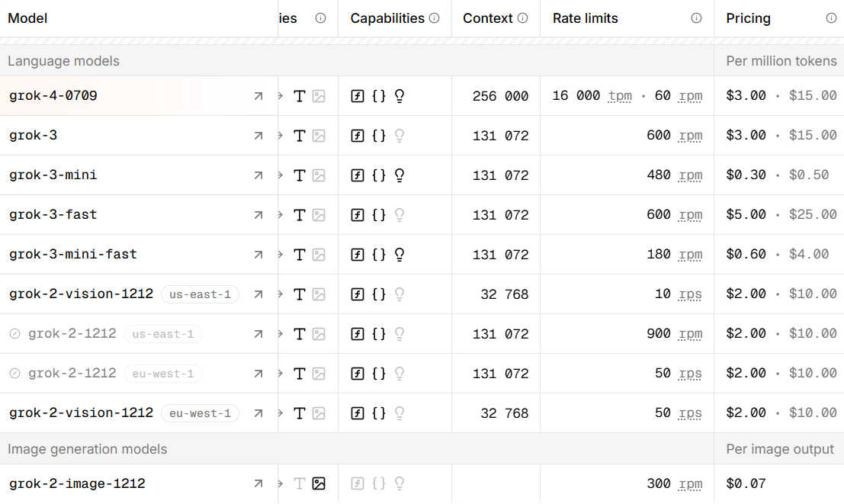
Task: Click the Model column header
Action: (27, 18)
